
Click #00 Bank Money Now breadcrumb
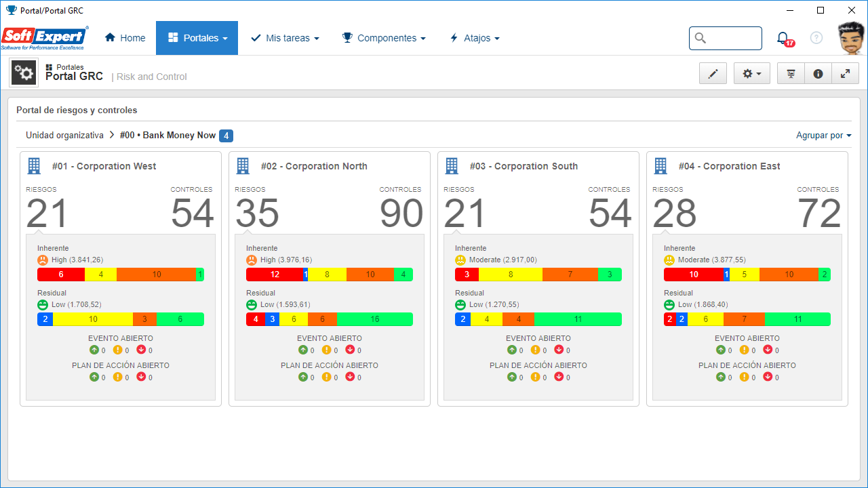click(x=167, y=135)
